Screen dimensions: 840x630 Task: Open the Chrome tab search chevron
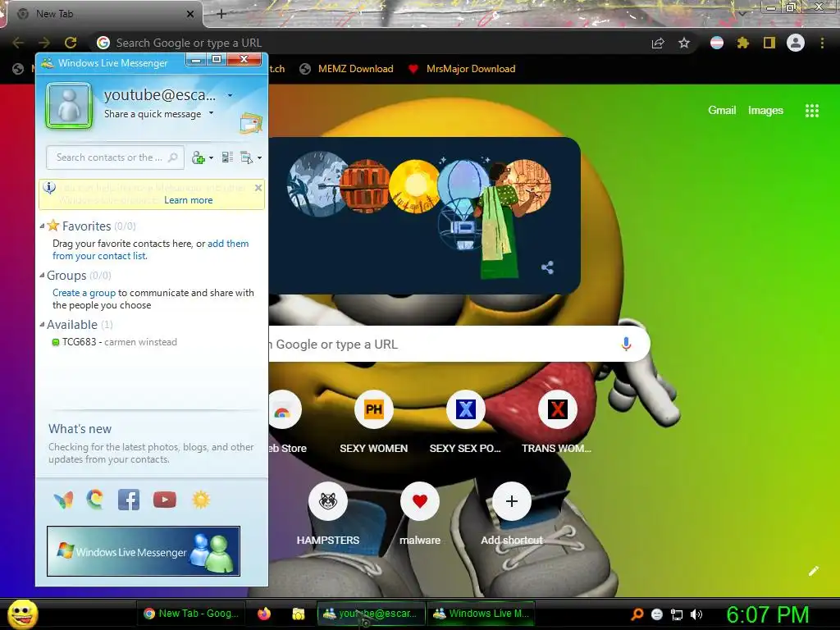[742, 13]
